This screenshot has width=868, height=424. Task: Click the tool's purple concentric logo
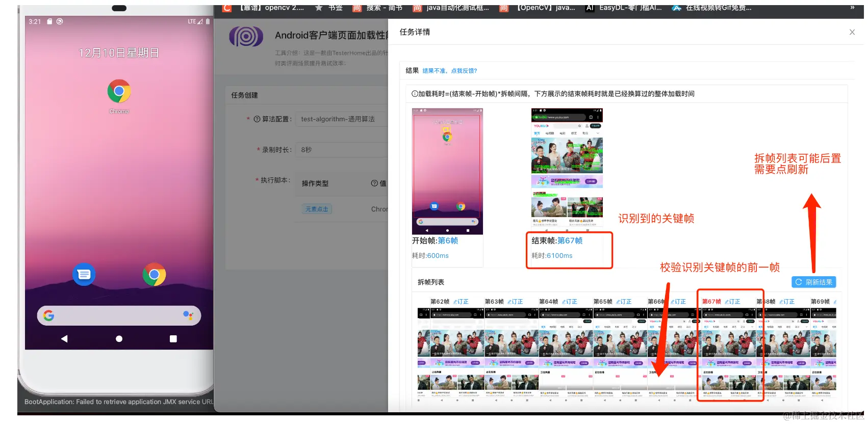(x=246, y=37)
